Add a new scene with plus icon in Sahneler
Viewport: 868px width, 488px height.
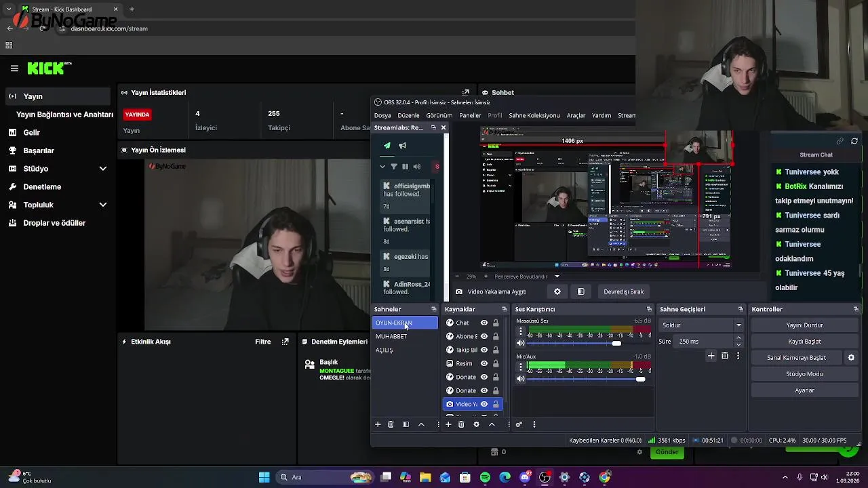click(378, 424)
